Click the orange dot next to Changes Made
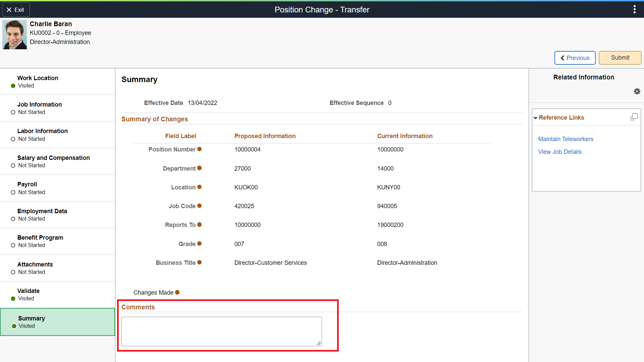Image resolution: width=644 pixels, height=362 pixels. point(177,292)
